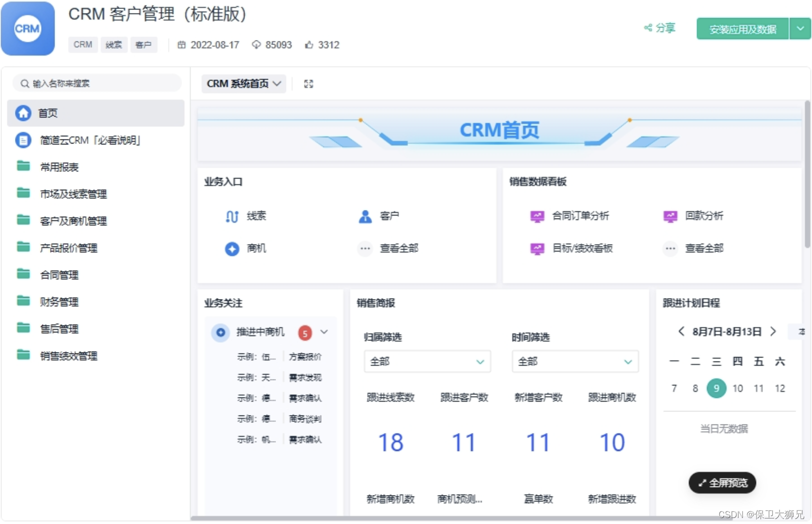Select 简道云CRM「必看说明」 in sidebar
The height and width of the screenshot is (524, 812).
pos(96,140)
